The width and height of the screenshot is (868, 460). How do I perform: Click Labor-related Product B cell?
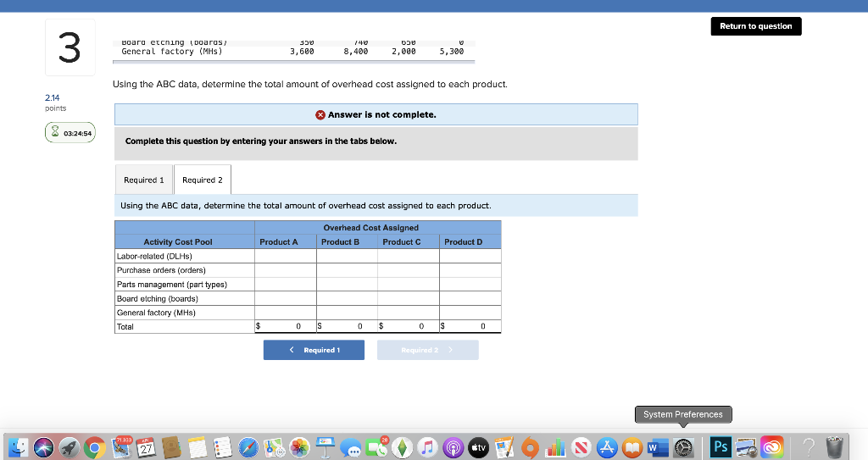pos(347,257)
